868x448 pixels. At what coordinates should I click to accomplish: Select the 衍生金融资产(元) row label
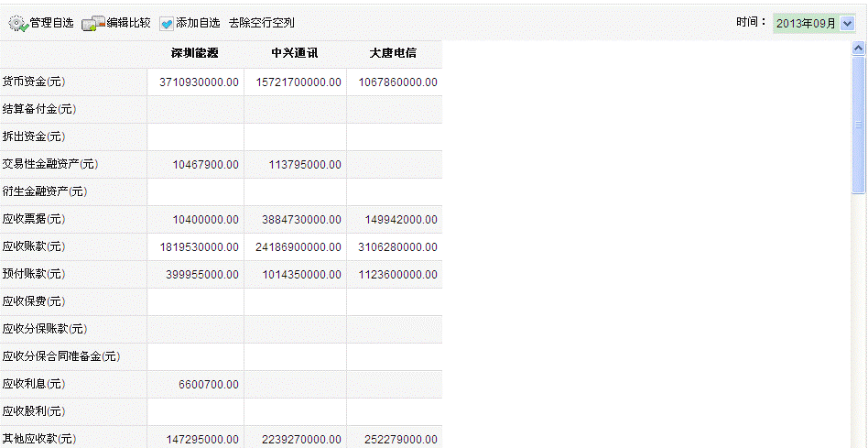coord(45,192)
